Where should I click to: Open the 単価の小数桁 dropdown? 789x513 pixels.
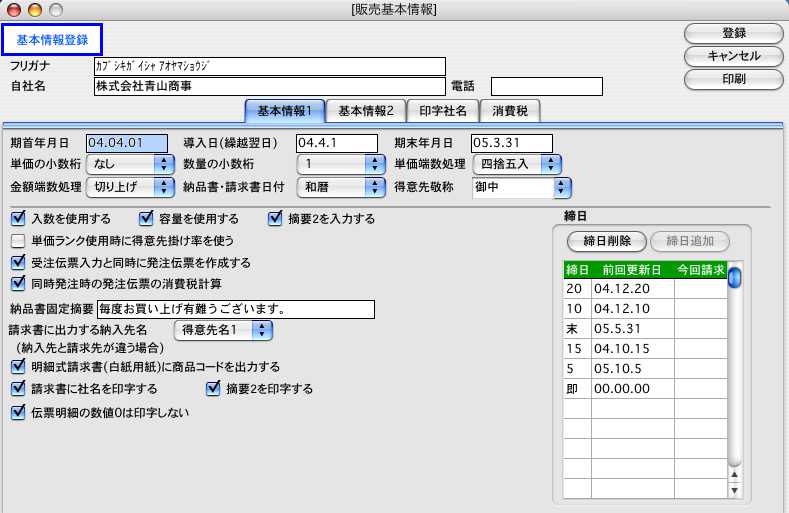(128, 164)
